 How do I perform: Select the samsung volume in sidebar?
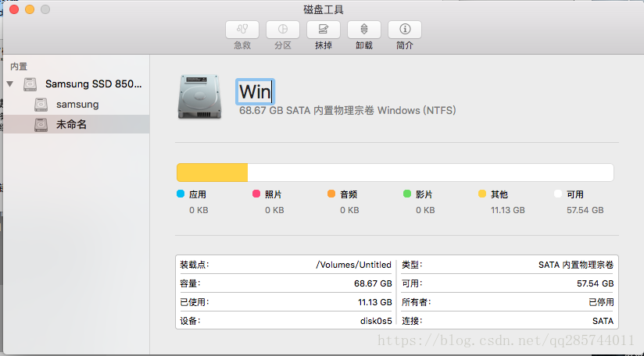pos(77,105)
